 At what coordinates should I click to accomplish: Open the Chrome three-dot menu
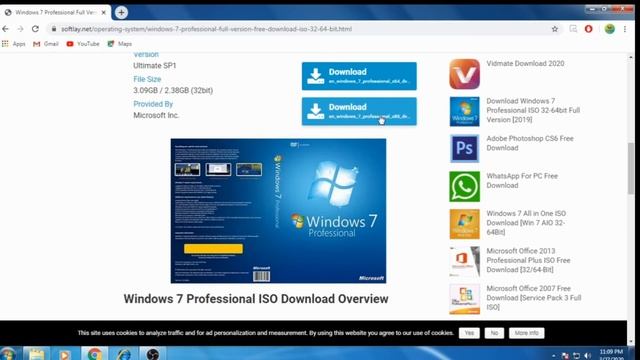pos(625,29)
